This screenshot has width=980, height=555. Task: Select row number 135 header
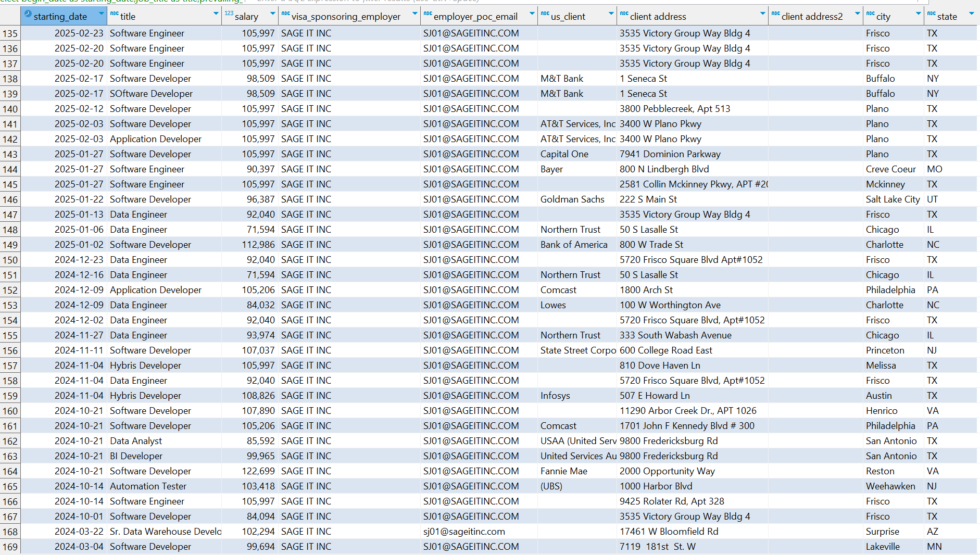pos(10,33)
